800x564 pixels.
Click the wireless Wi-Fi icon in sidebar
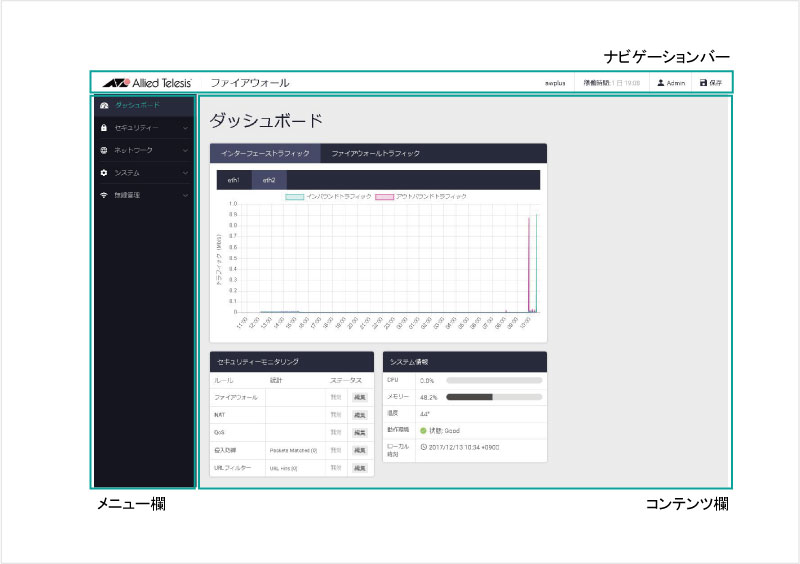tap(104, 195)
